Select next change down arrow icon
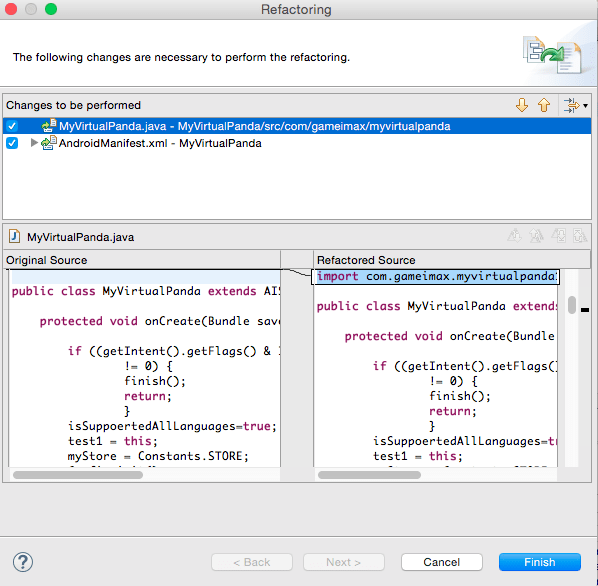This screenshot has width=598, height=586. 522,105
